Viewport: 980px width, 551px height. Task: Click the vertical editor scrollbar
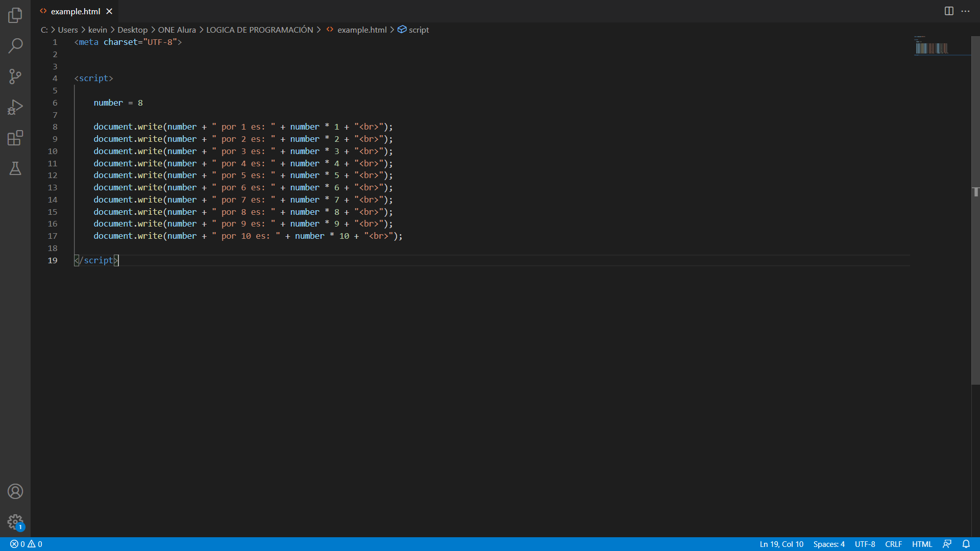[x=975, y=210]
